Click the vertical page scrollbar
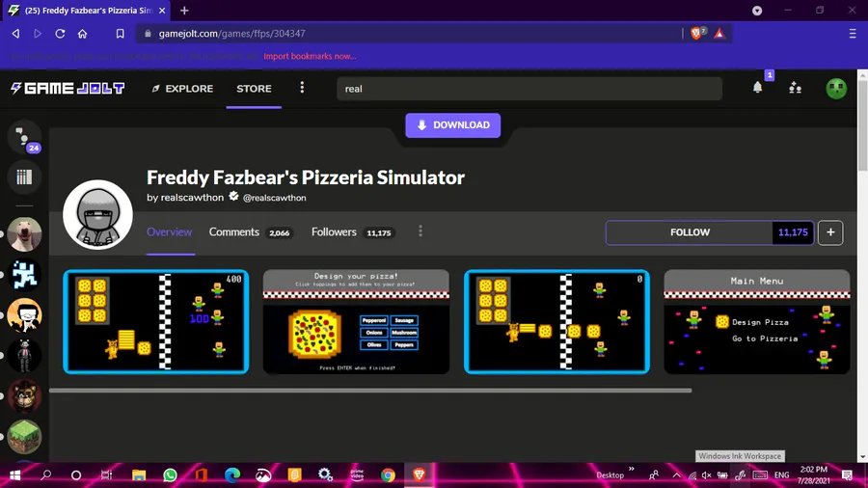 tap(862, 126)
